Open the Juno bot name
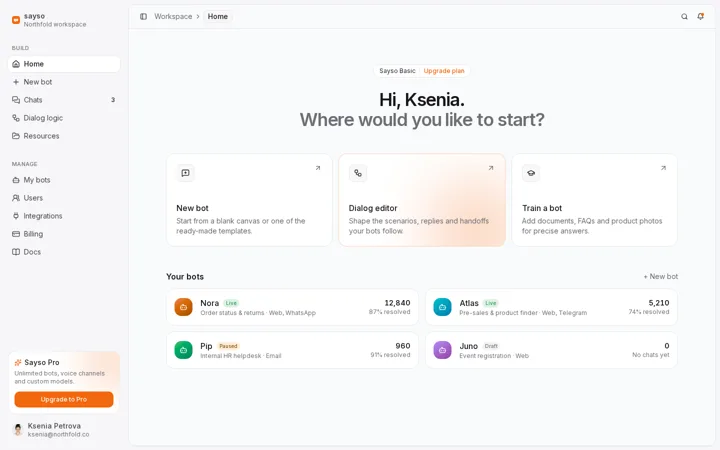The width and height of the screenshot is (720, 450). click(x=468, y=346)
